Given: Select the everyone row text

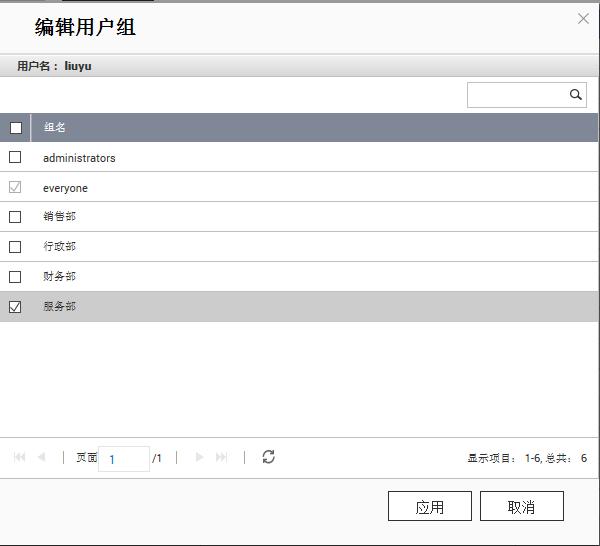Looking at the screenshot, I should coord(65,188).
